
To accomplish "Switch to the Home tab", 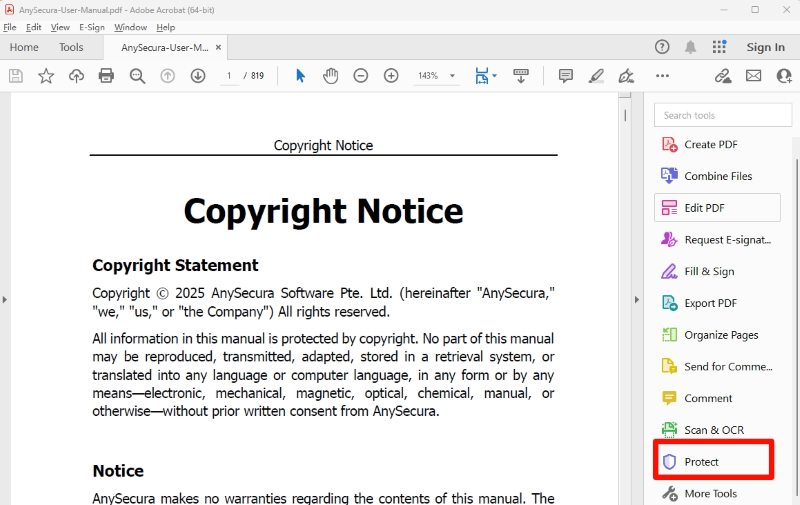I will (24, 47).
